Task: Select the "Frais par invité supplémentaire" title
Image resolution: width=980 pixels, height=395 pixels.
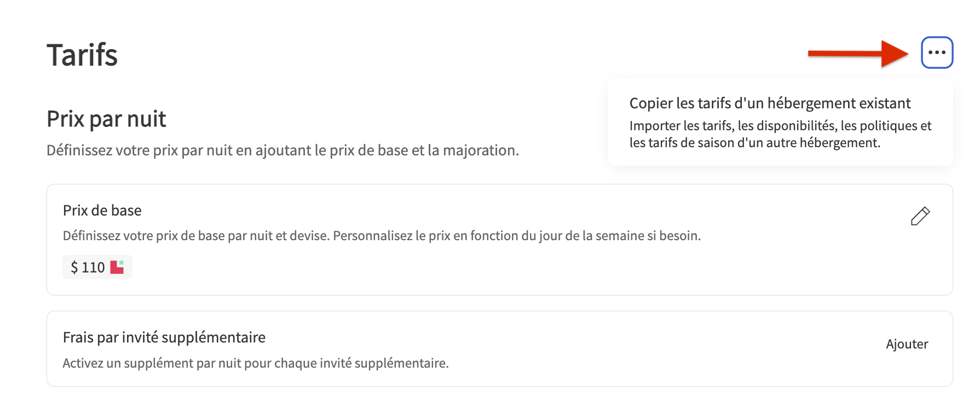Action: [164, 338]
